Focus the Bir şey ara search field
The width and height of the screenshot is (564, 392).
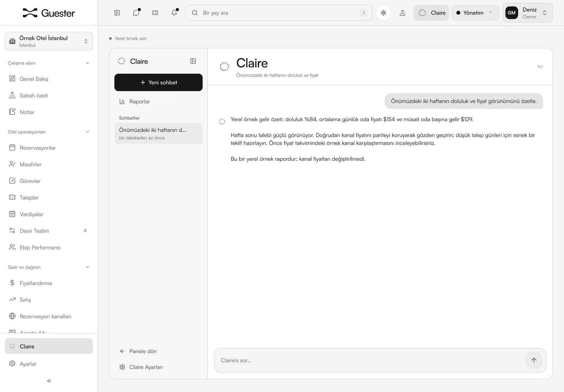coord(278,13)
